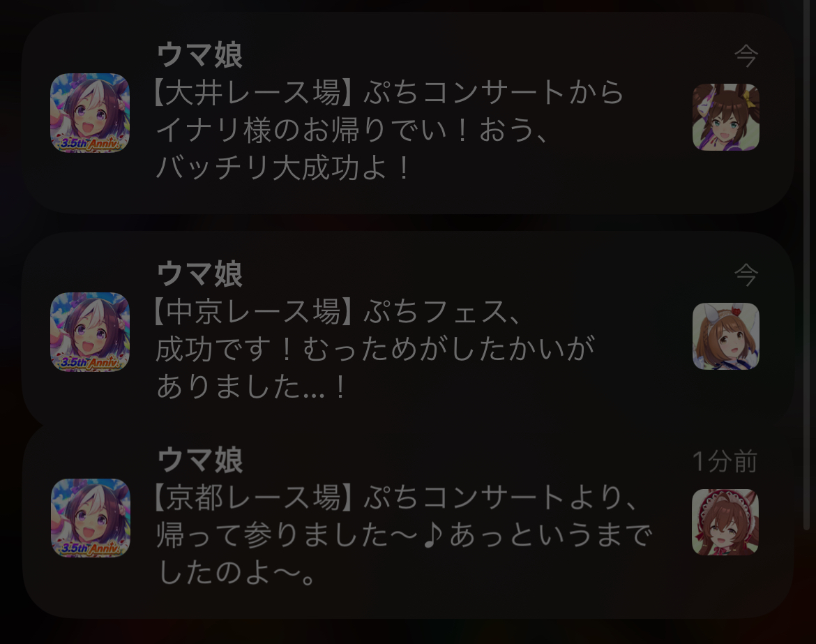
Task: Select the line バッチリ大成功よ！
Action: tap(285, 168)
